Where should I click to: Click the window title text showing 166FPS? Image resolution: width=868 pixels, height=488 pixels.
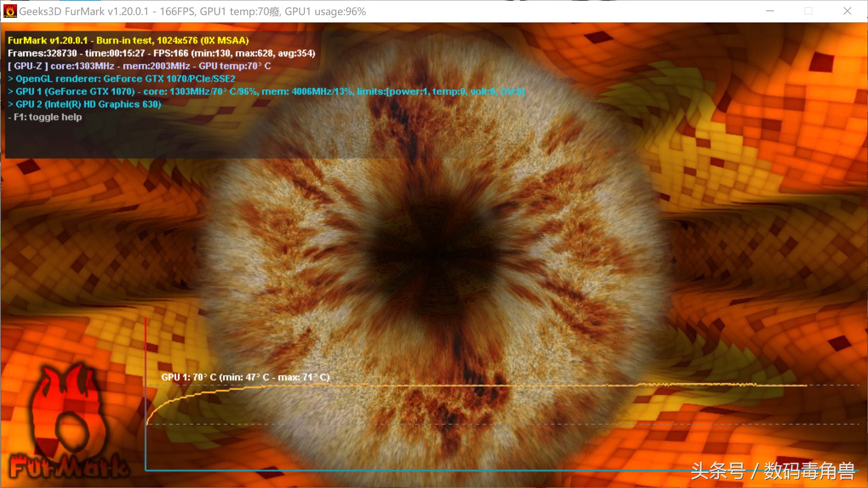point(192,12)
